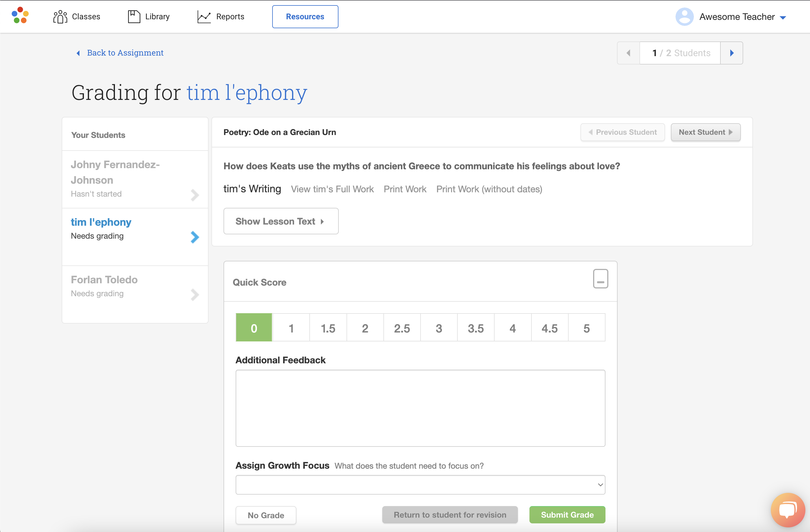Open the Assign Growth Focus dropdown
Image resolution: width=810 pixels, height=532 pixels.
pyautogui.click(x=420, y=485)
